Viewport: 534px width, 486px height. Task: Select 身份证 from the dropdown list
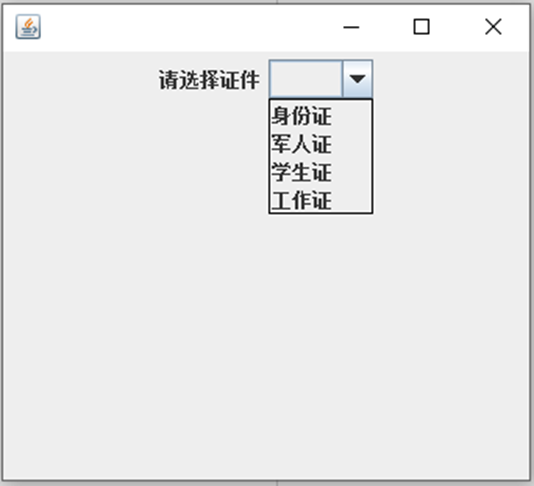click(x=320, y=116)
